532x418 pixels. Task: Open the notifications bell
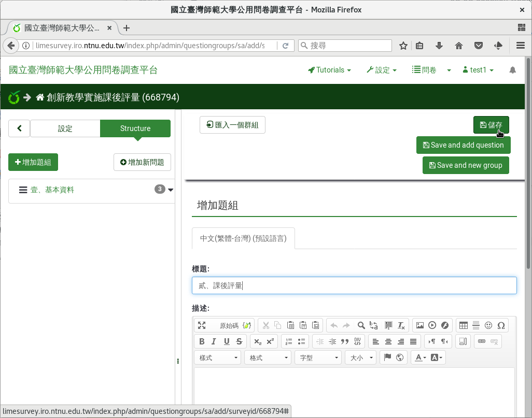[x=513, y=70]
